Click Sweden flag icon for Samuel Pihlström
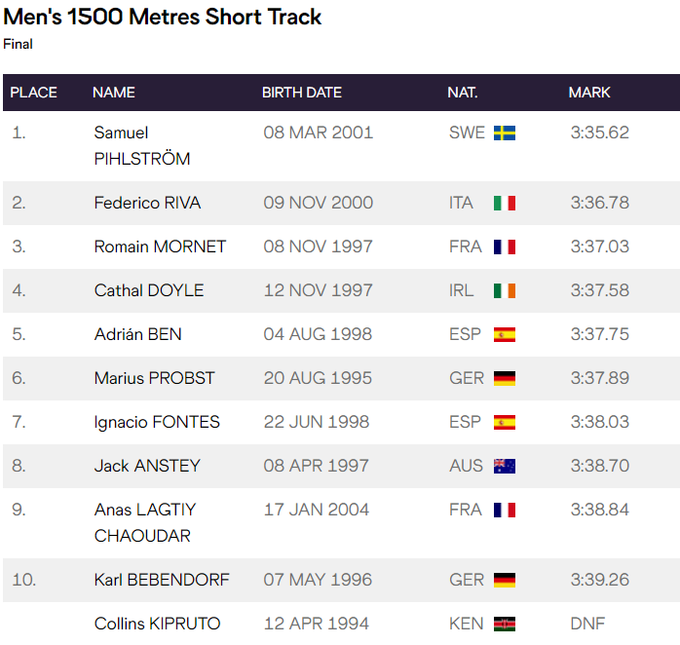 pyautogui.click(x=504, y=133)
